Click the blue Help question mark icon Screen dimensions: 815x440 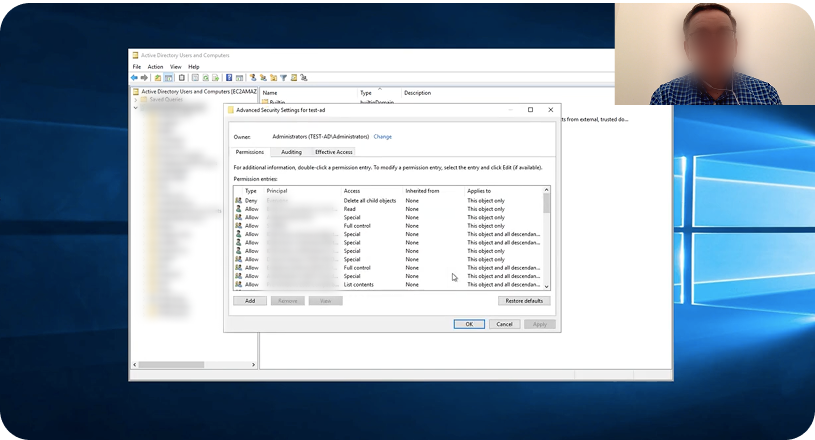pos(229,78)
